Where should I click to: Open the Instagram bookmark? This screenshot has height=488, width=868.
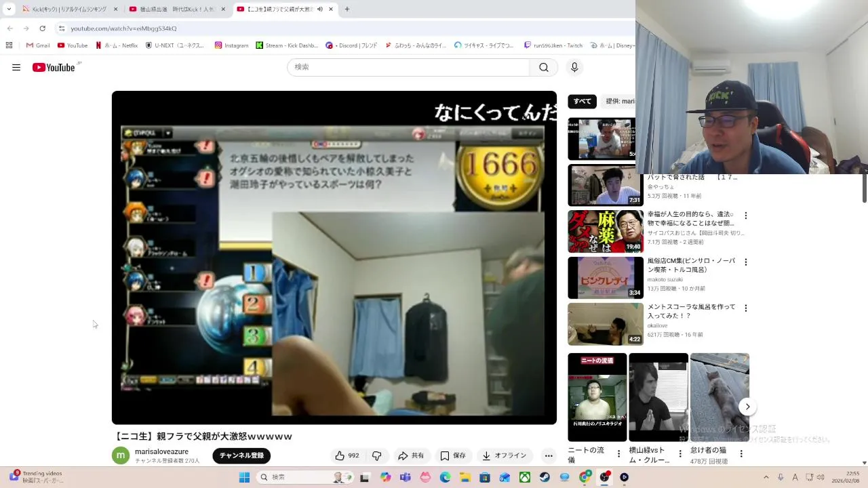pyautogui.click(x=231, y=45)
